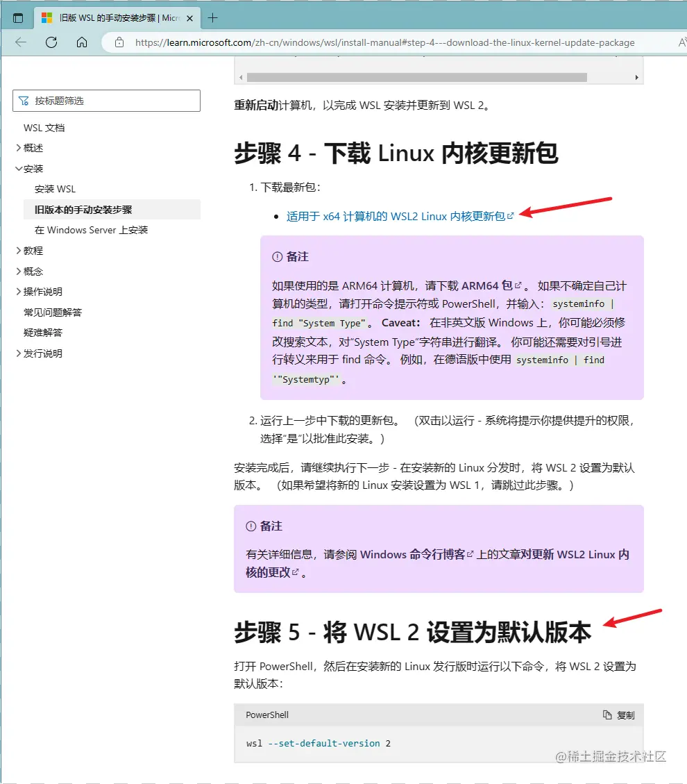687x784 pixels.
Task: Click the 步骤 5 heading text
Action: coord(413,632)
